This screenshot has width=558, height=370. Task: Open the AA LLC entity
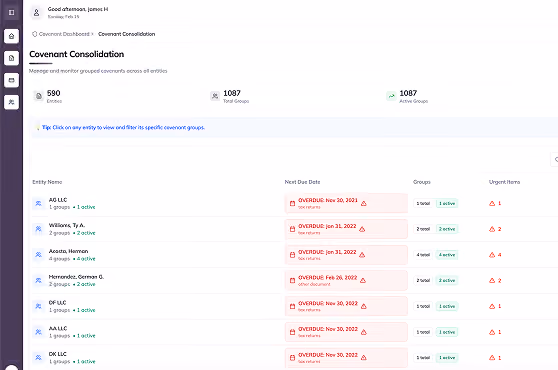(58, 328)
